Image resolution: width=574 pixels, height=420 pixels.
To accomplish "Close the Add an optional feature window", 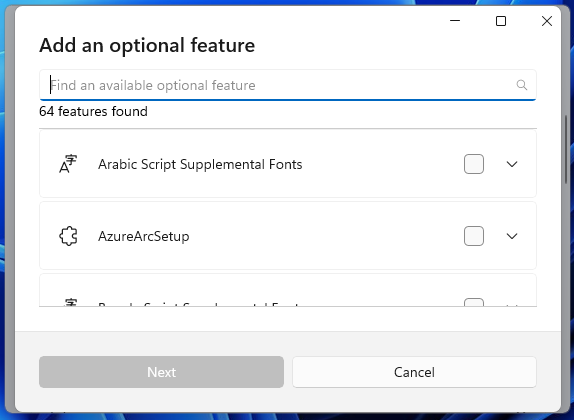I will tap(547, 21).
